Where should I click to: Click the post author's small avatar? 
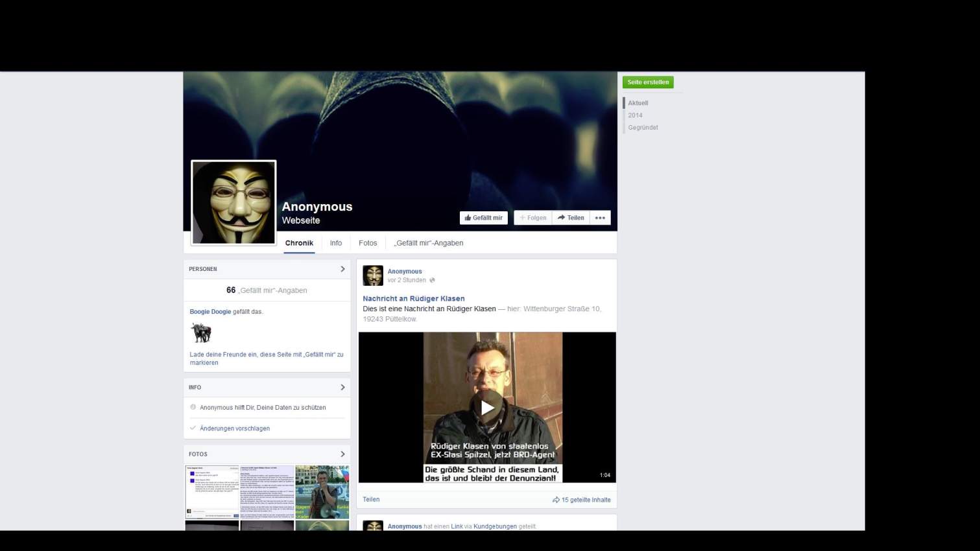pyautogui.click(x=373, y=275)
